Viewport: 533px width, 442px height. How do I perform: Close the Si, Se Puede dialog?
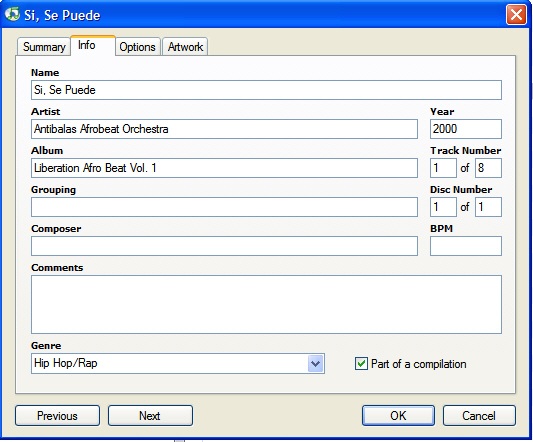516,15
